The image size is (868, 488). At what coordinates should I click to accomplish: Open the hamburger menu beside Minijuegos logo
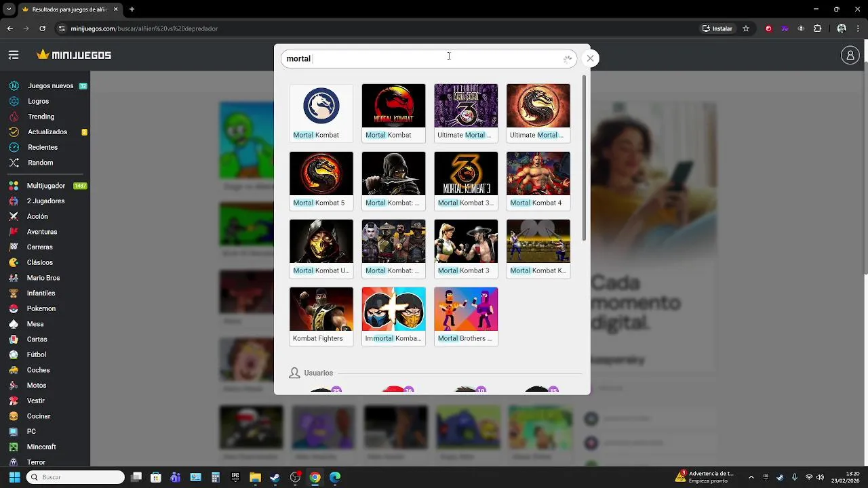coord(14,55)
